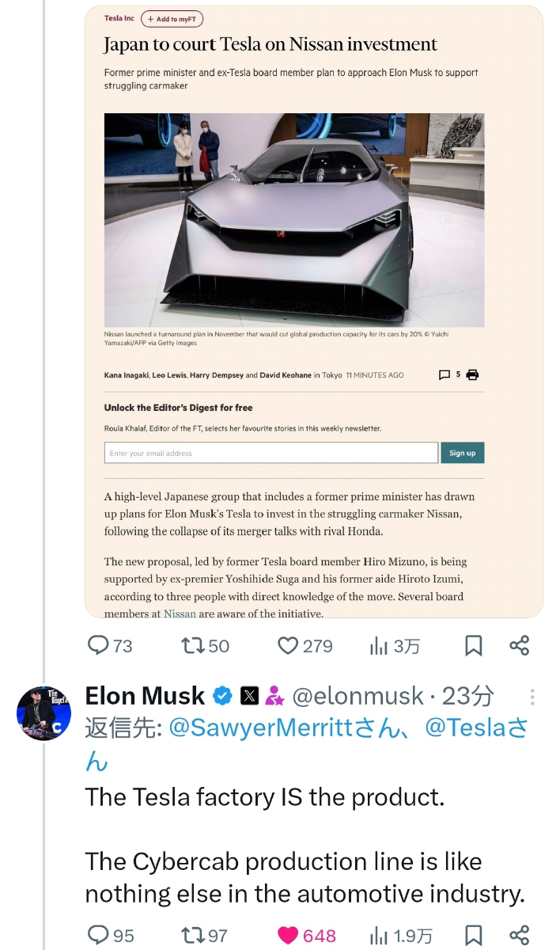The height and width of the screenshot is (950, 560).
Task: Unlike Elon Musk's reply with heart
Action: (x=288, y=936)
